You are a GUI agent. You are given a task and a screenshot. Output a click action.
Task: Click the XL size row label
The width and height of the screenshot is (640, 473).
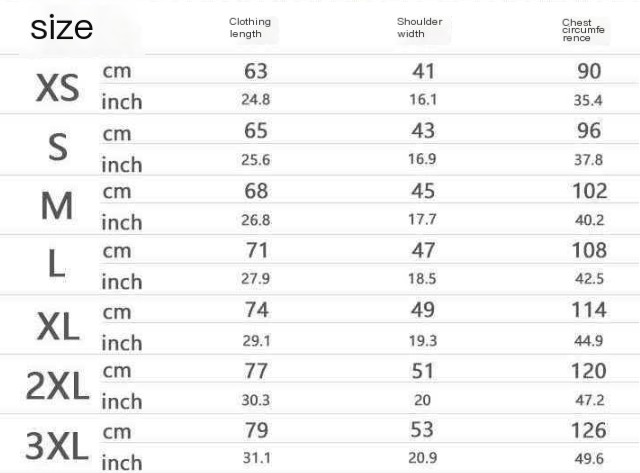pyautogui.click(x=58, y=326)
